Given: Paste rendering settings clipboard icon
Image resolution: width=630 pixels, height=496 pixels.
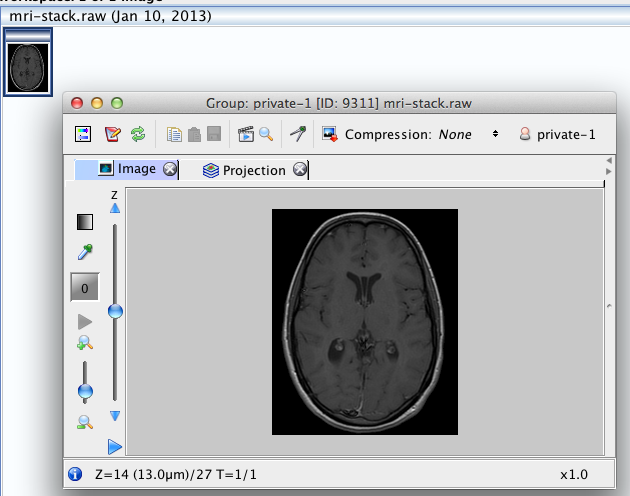Looking at the screenshot, I should click(x=194, y=134).
